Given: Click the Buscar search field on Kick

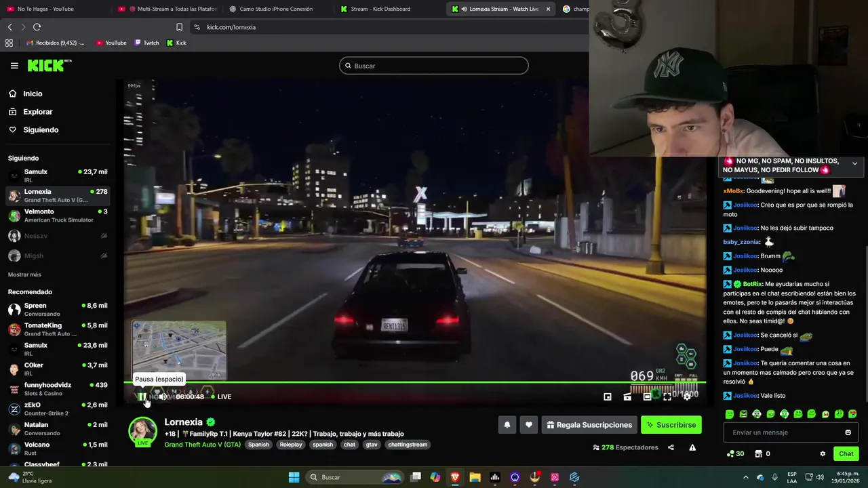Looking at the screenshot, I should (434, 66).
